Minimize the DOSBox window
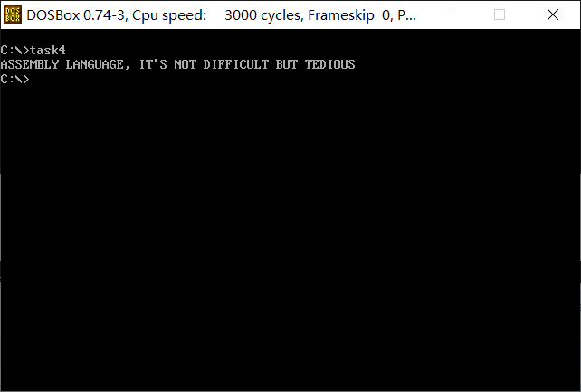The image size is (581, 392). 447,14
